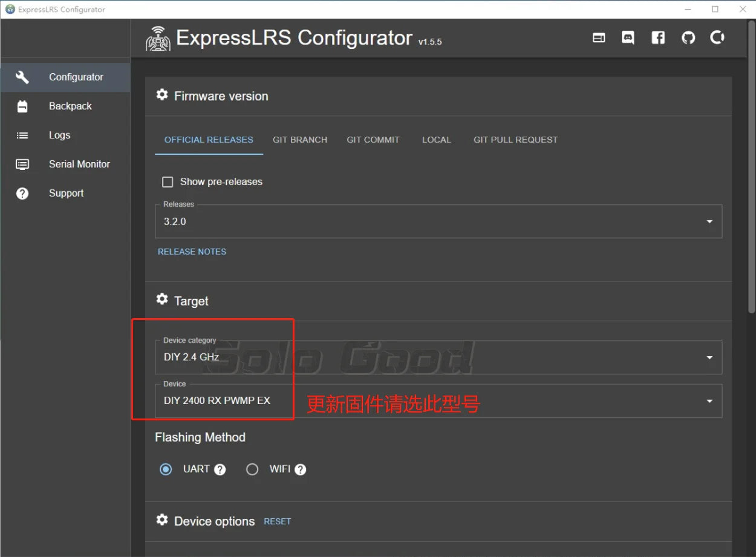Enable the Show pre-releases checkbox

click(168, 182)
